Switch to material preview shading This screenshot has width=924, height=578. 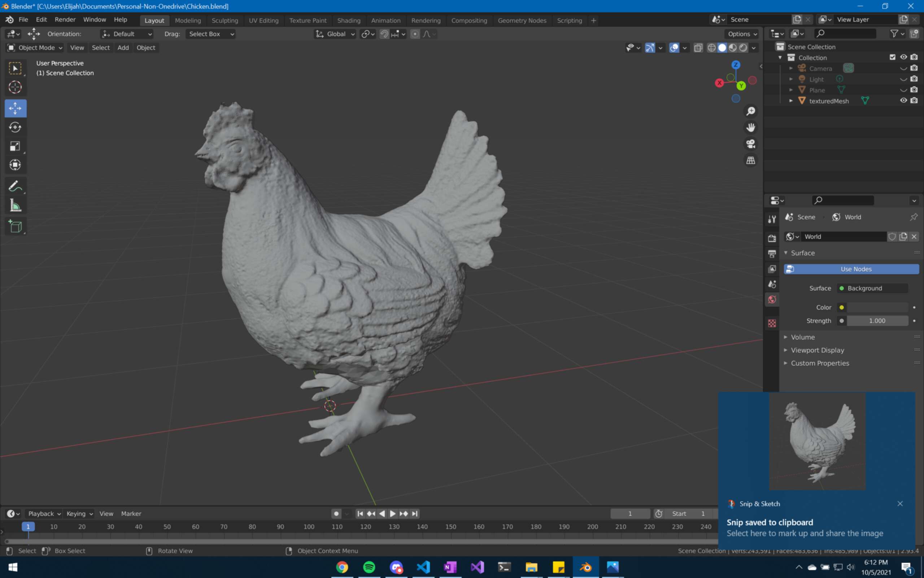pyautogui.click(x=732, y=48)
